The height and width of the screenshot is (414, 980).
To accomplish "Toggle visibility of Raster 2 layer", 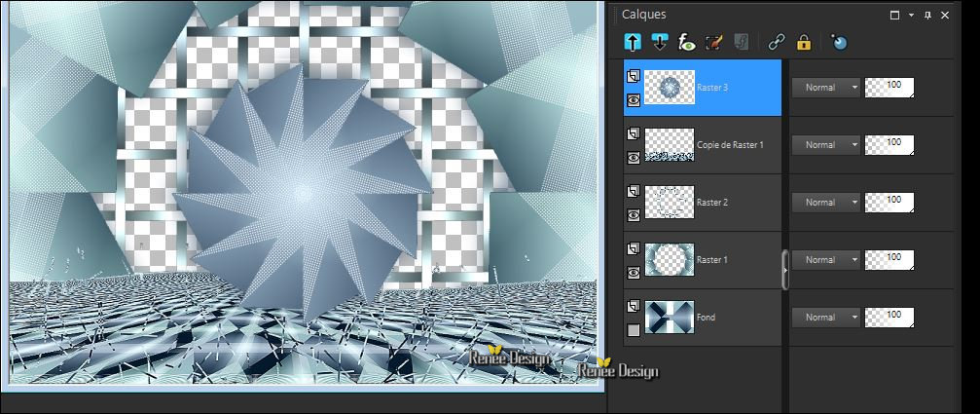I will click(x=634, y=215).
